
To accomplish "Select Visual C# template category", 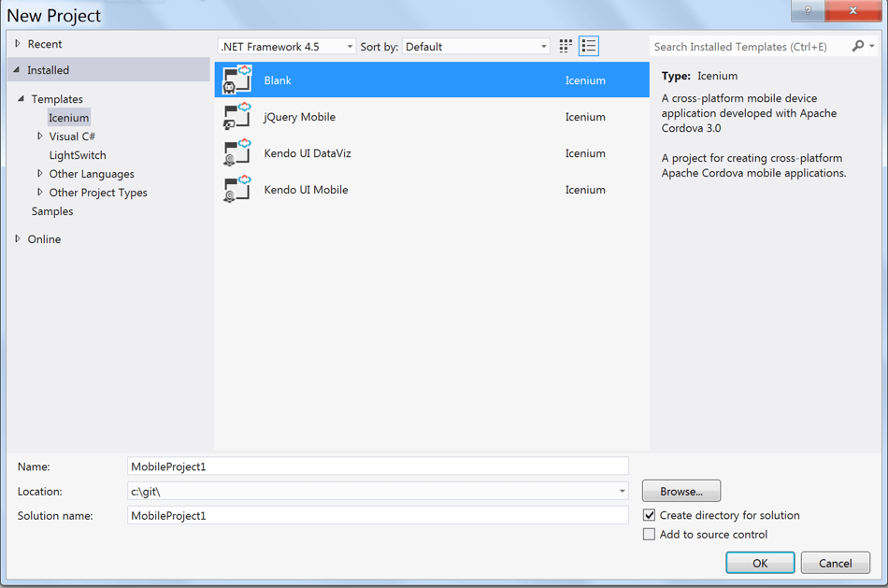I will click(72, 136).
